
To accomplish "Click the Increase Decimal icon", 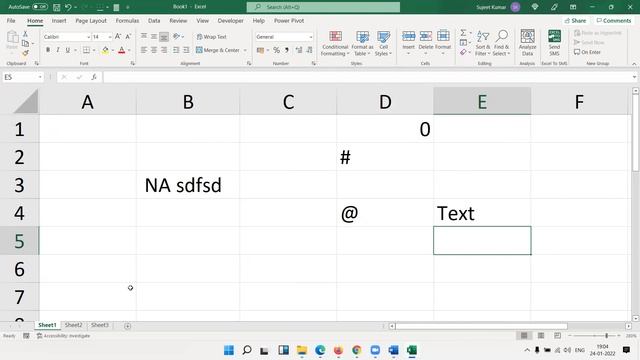I will pos(299,50).
